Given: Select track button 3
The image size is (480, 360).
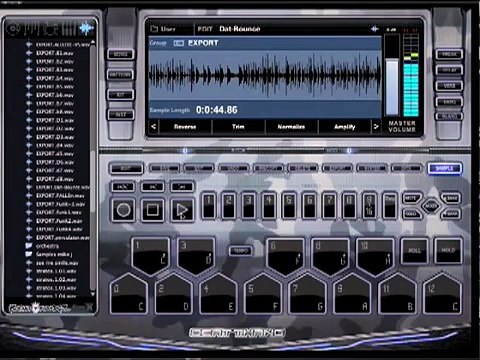Looking at the screenshot, I should click(249, 206).
